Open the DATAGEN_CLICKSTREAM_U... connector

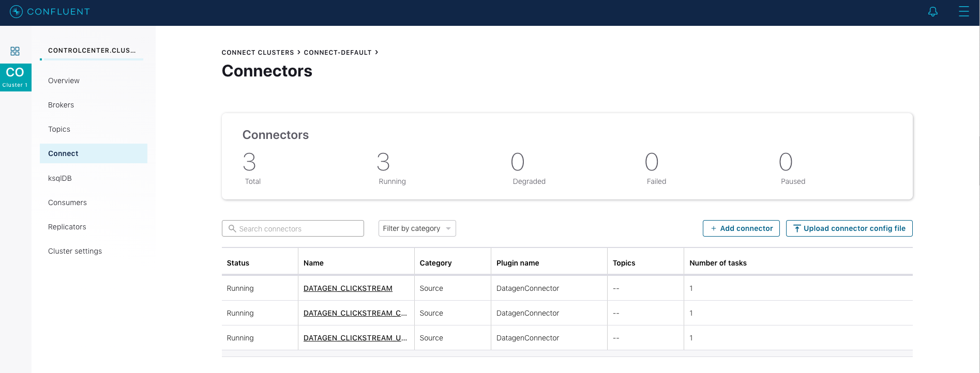(x=355, y=338)
